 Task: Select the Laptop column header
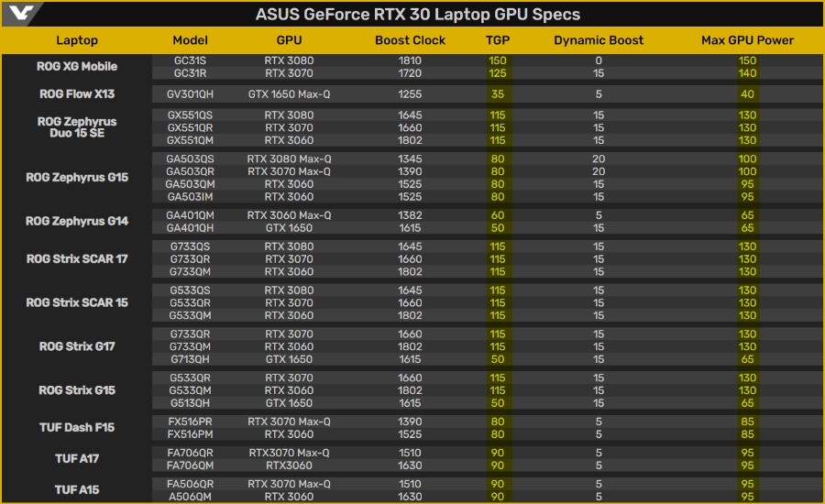click(77, 40)
